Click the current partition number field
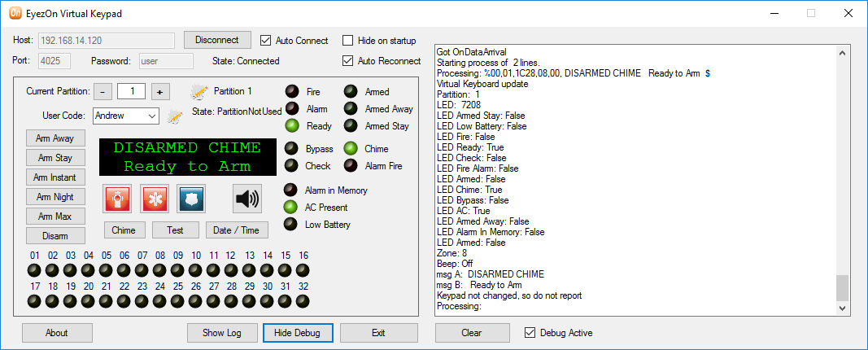 [x=131, y=91]
